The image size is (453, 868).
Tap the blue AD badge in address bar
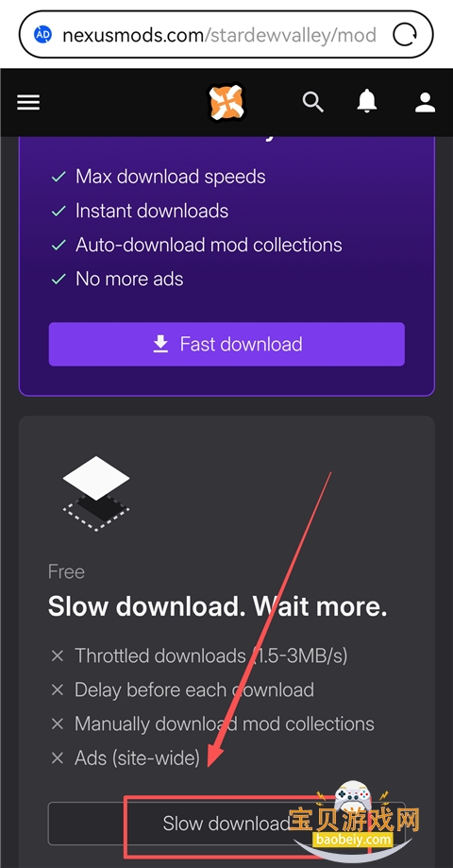pos(42,35)
